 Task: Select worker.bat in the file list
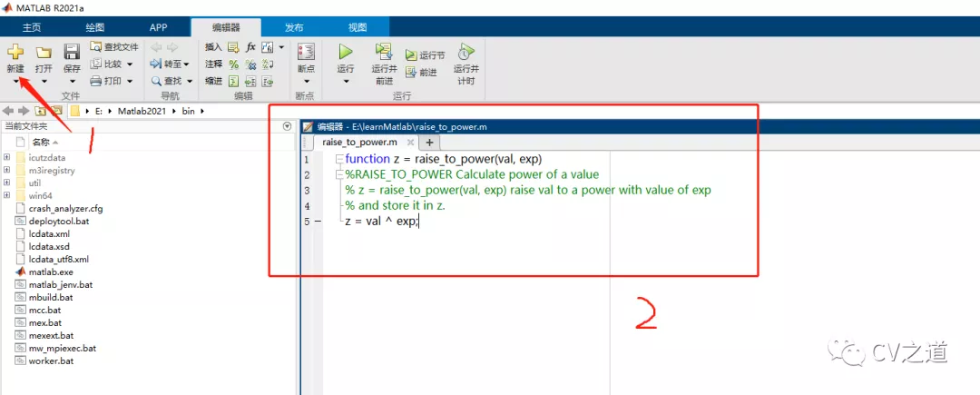click(51, 360)
